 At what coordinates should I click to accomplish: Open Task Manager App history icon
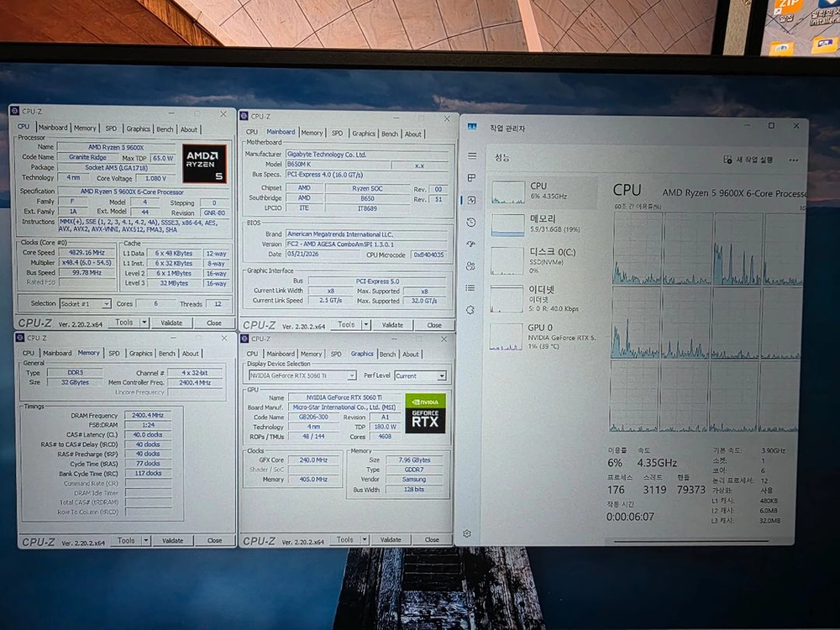click(x=471, y=223)
